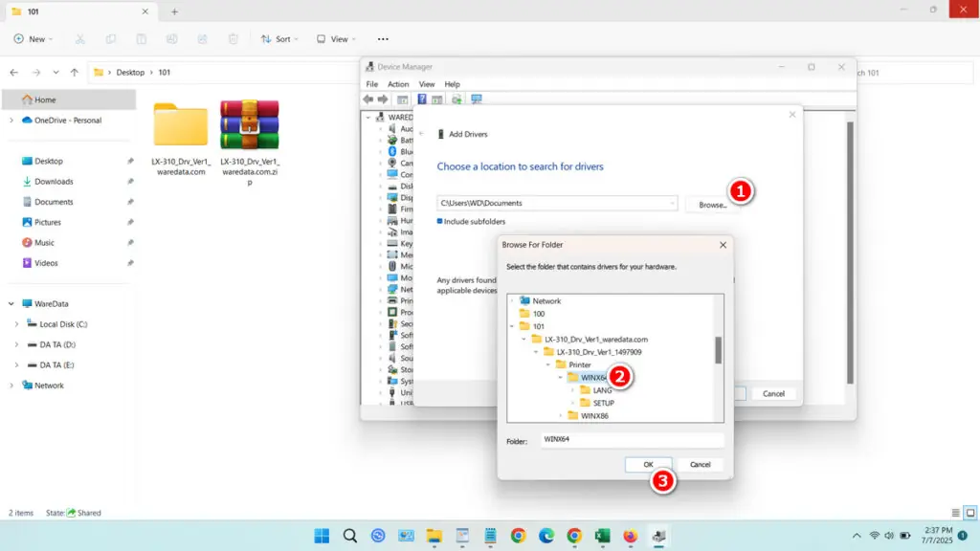Expand the Local Disk (C:) node
Screen dimensions: 980x551
(17, 324)
